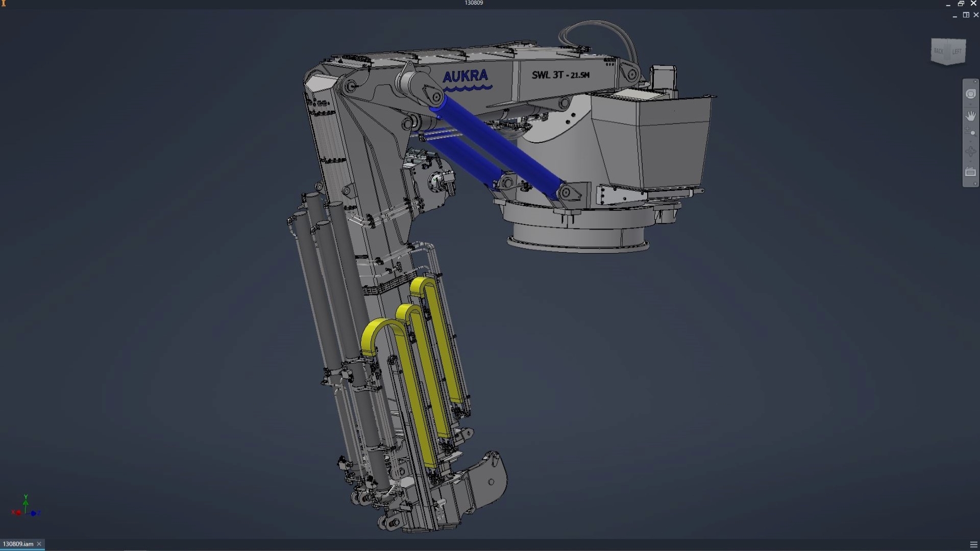Viewport: 980px width, 551px height.
Task: Close the navigation bar with its X
Action: [x=975, y=82]
